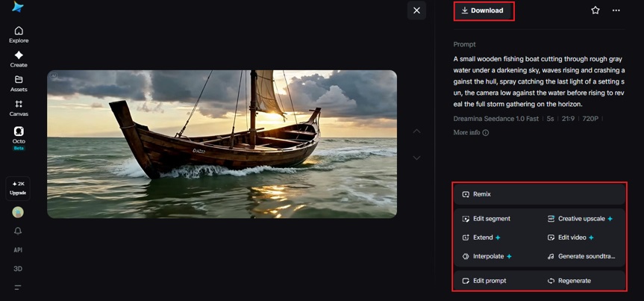This screenshot has width=644, height=301.
Task: Click the 2K Upgrade button
Action: pyautogui.click(x=18, y=188)
